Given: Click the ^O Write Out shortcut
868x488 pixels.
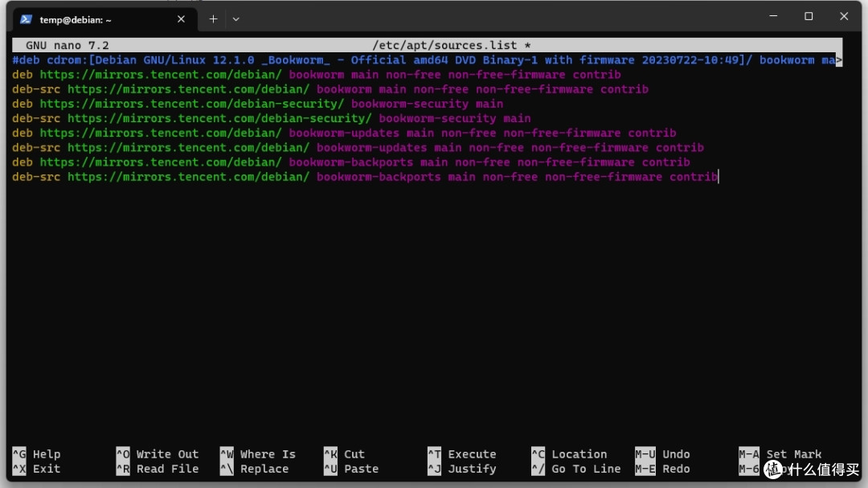Looking at the screenshot, I should coord(158,454).
